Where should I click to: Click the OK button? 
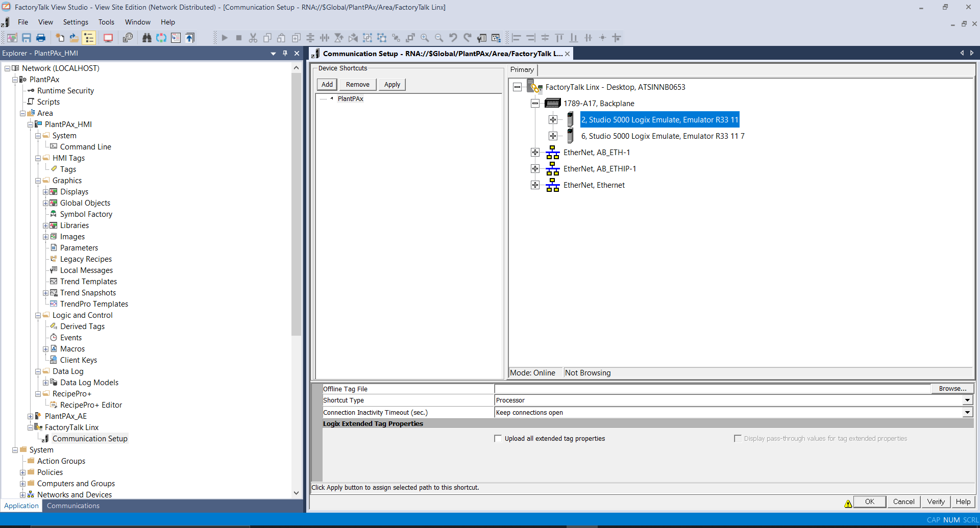click(x=870, y=502)
